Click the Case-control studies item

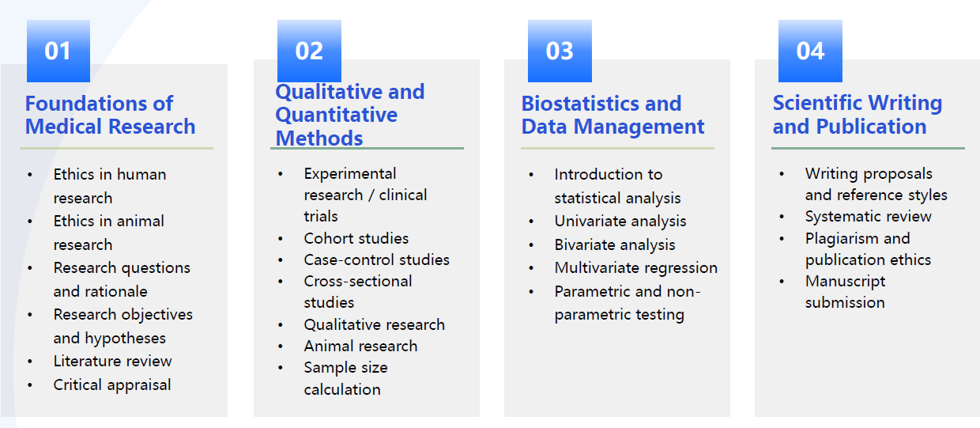[x=376, y=259]
